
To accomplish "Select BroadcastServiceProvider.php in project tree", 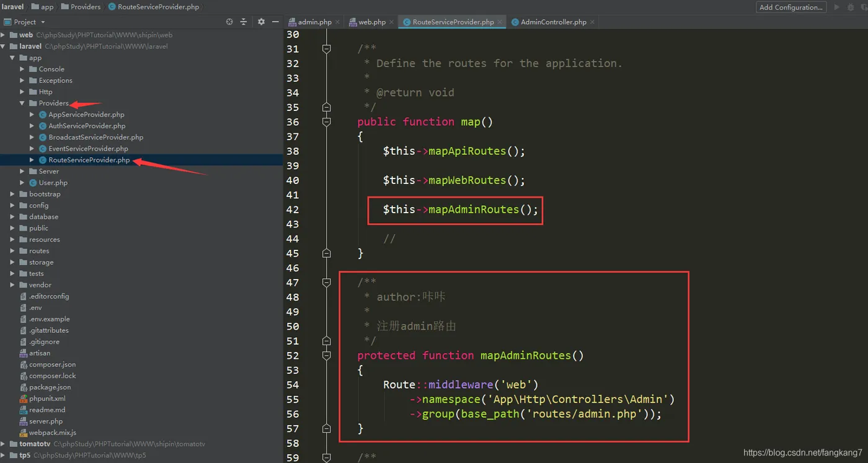I will tap(96, 137).
